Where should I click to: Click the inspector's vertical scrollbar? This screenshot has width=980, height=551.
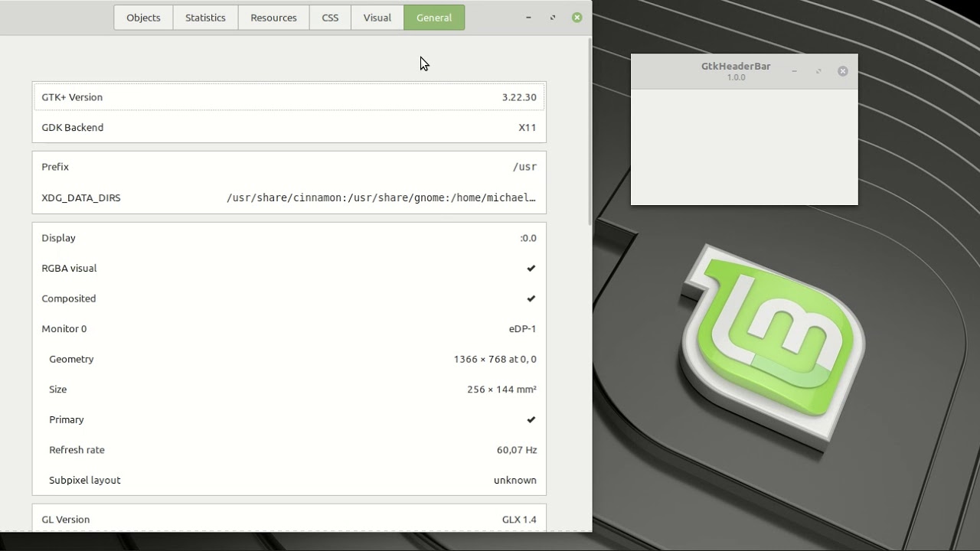point(589,132)
